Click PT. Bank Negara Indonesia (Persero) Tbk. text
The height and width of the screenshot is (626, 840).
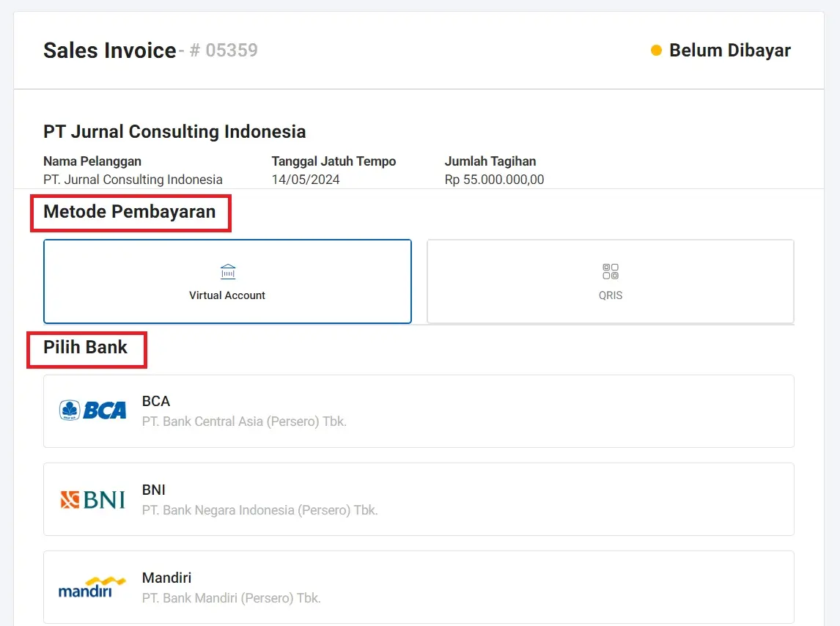point(259,510)
